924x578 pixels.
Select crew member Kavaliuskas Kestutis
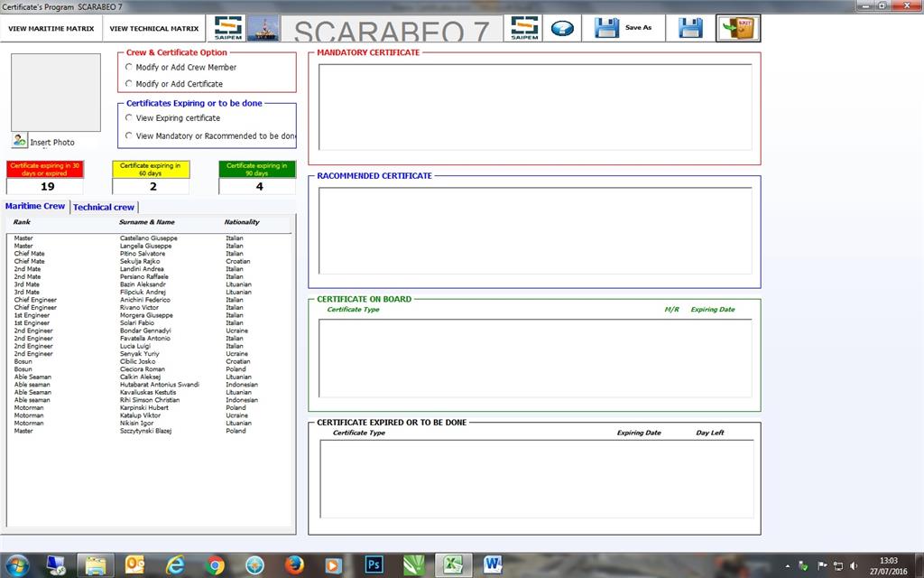click(x=148, y=392)
